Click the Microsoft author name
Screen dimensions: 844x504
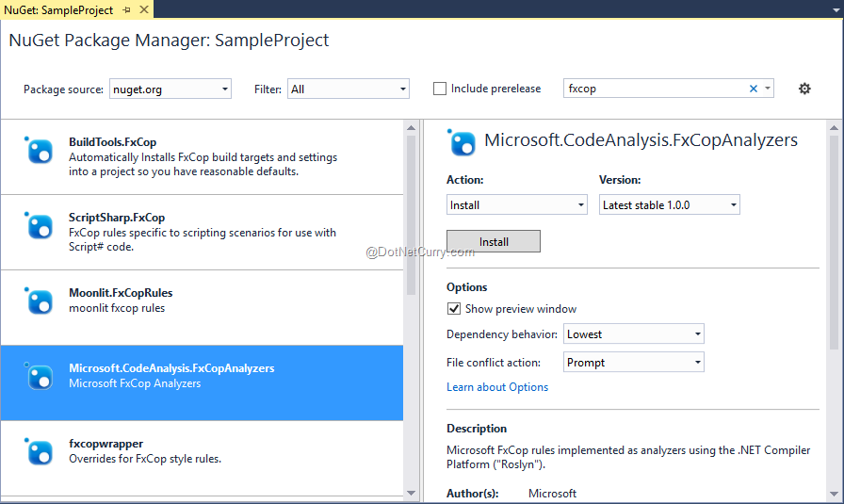[552, 494]
